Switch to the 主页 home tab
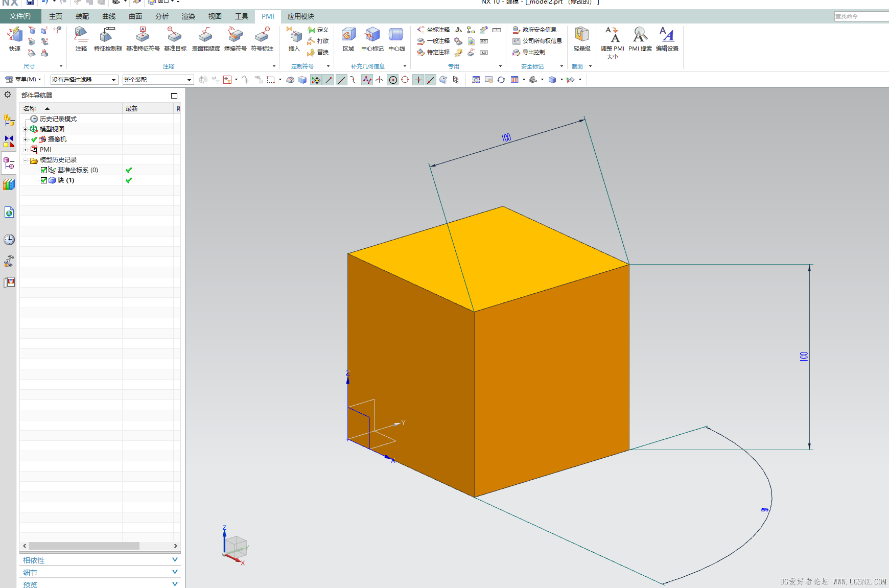The height and width of the screenshot is (588, 889). (56, 16)
